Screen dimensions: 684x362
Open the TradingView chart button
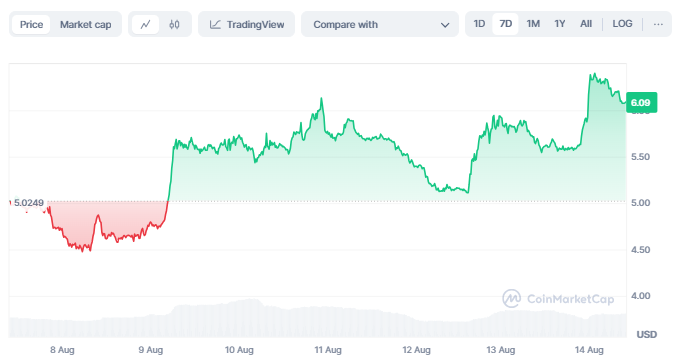tap(246, 24)
